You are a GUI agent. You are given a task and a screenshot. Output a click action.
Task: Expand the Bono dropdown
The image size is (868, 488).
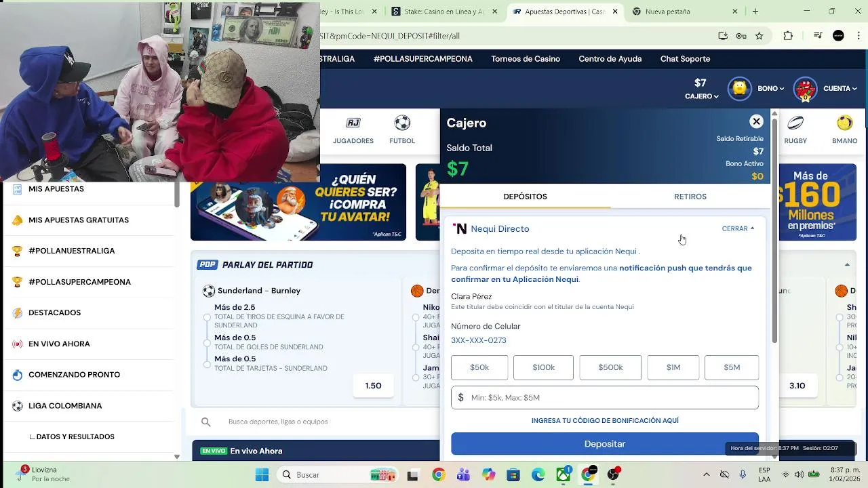[x=771, y=88]
